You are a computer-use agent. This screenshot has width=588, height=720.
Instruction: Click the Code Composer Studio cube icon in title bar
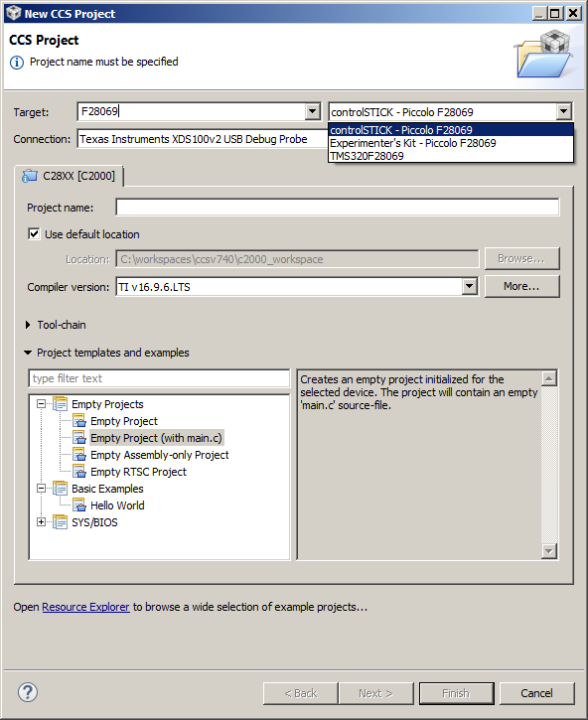pyautogui.click(x=13, y=13)
